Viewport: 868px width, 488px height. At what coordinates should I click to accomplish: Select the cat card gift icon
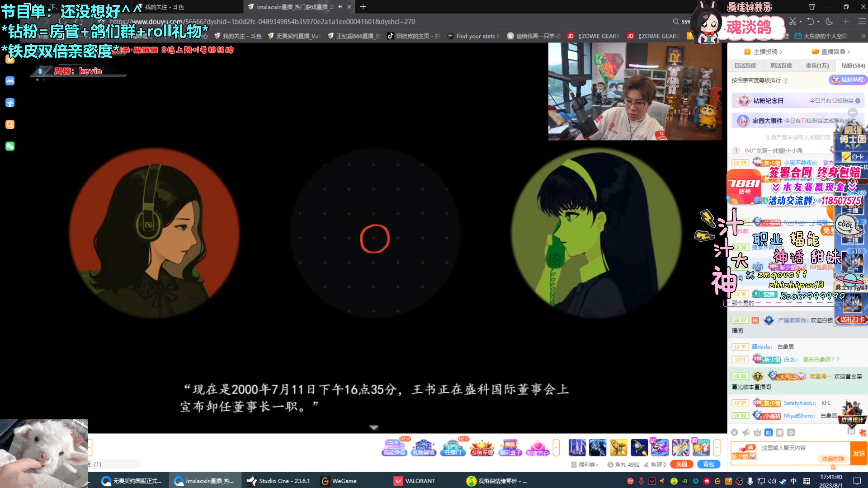680,447
